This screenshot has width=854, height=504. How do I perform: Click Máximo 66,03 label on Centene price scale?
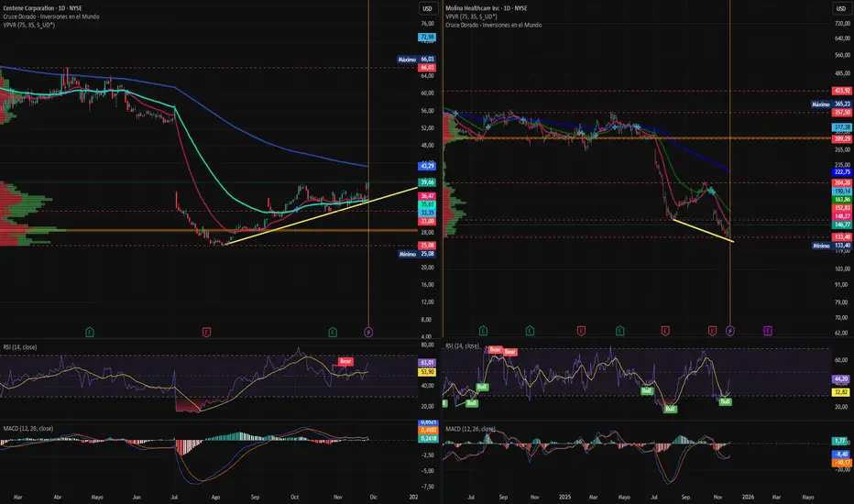417,60
